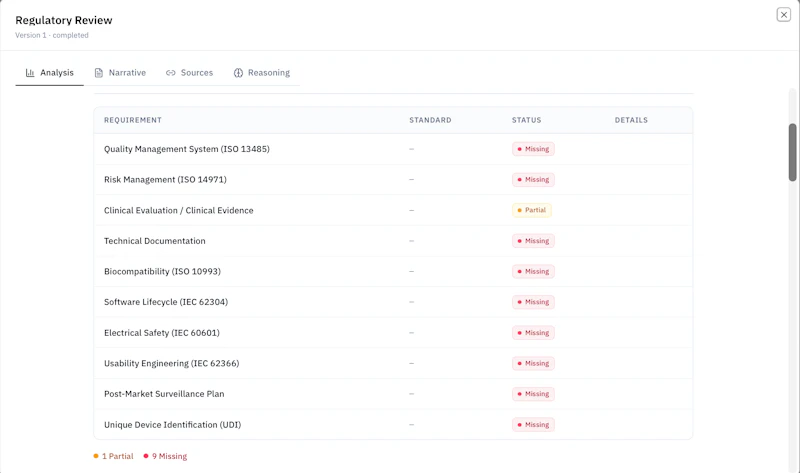Select Quality Management System (ISO 13485) row
Screen dimensions: 800x473
click(x=393, y=149)
